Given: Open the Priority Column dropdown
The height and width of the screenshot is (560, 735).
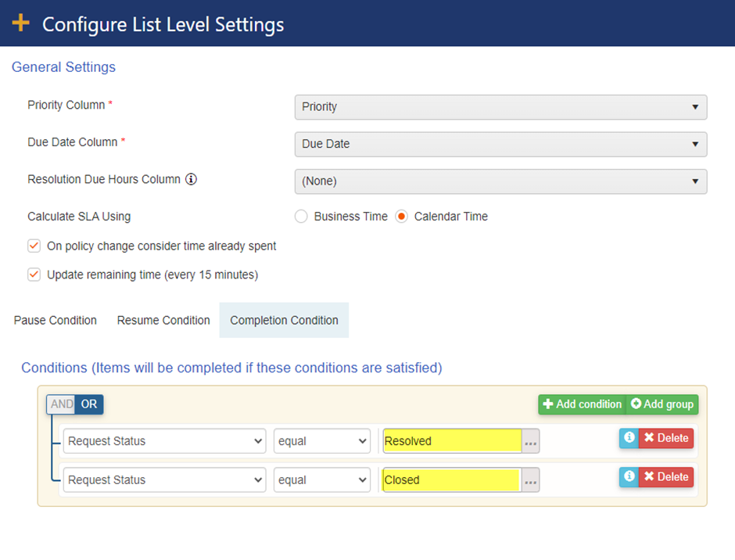Looking at the screenshot, I should pyautogui.click(x=500, y=107).
